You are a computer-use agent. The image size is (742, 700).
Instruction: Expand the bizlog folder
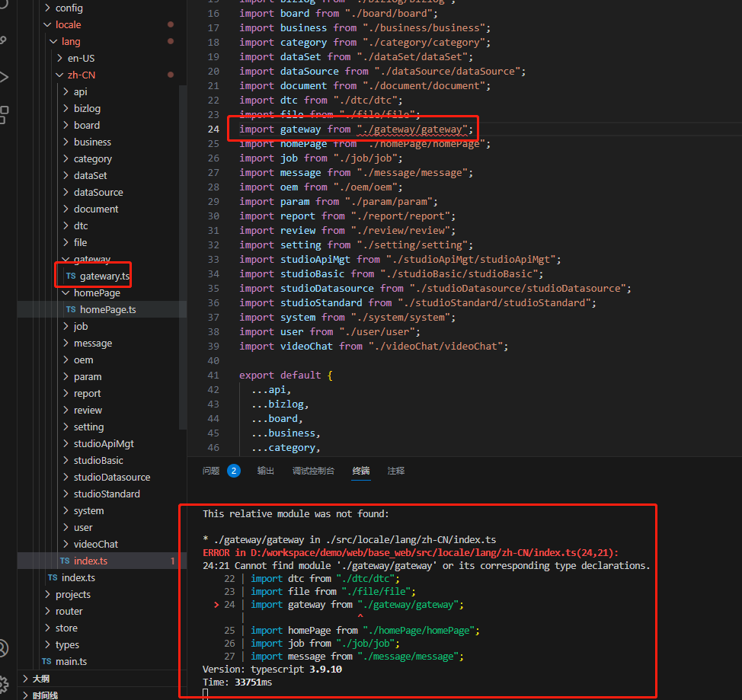(x=87, y=108)
